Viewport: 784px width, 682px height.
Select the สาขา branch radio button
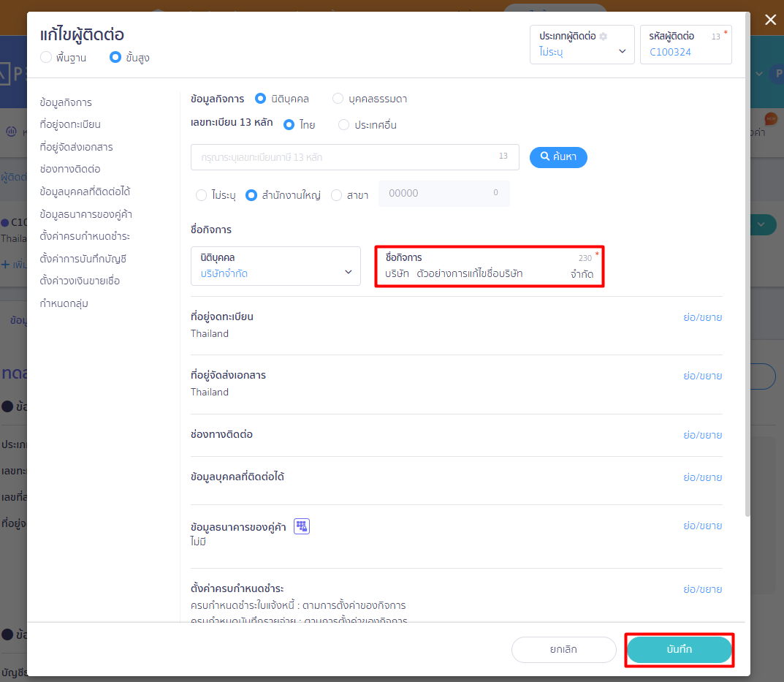337,195
